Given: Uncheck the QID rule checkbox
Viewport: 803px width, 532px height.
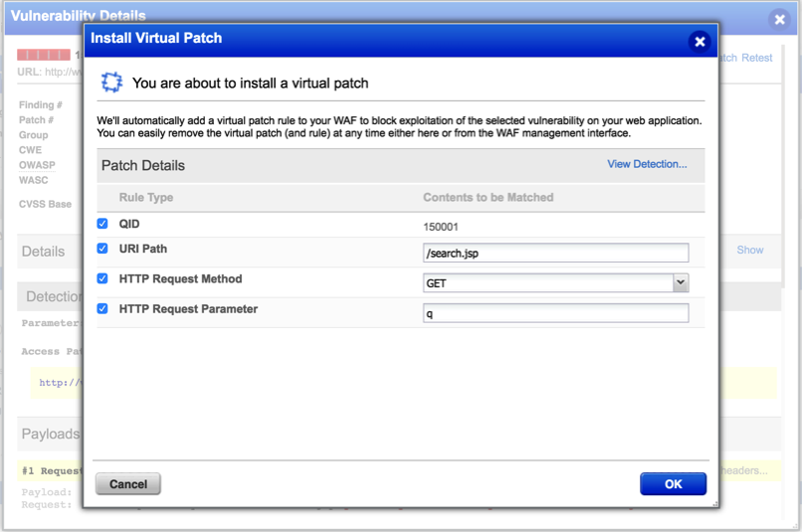Looking at the screenshot, I should click(x=102, y=224).
